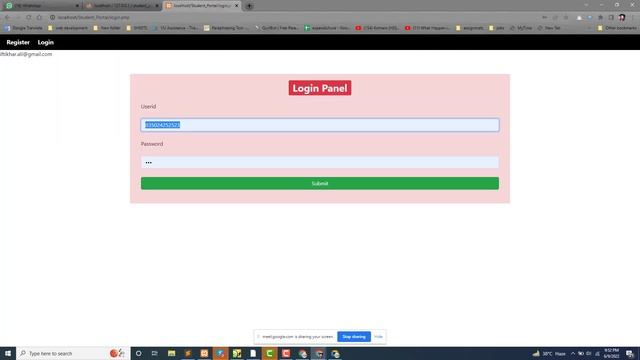The height and width of the screenshot is (360, 640).
Task: Open the Register link in navbar
Action: tap(18, 42)
